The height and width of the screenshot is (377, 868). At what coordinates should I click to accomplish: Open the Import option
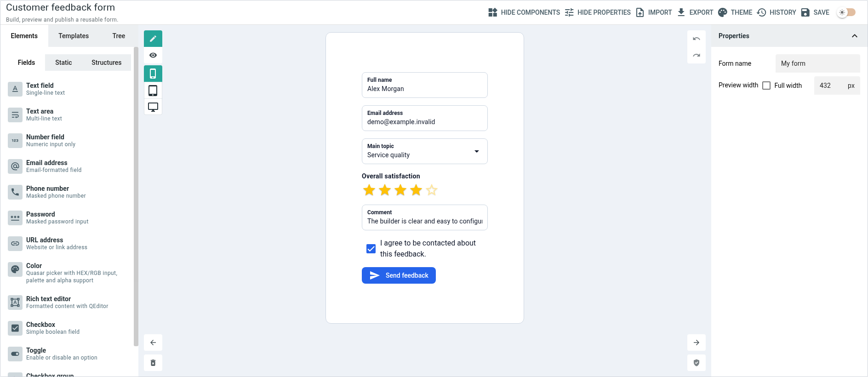[x=653, y=12]
